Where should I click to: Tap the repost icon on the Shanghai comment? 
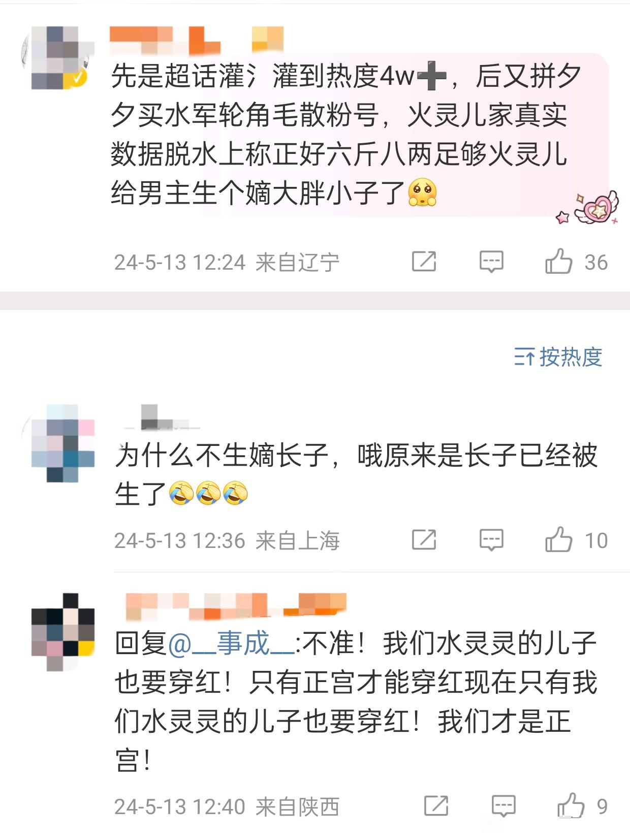coord(424,540)
